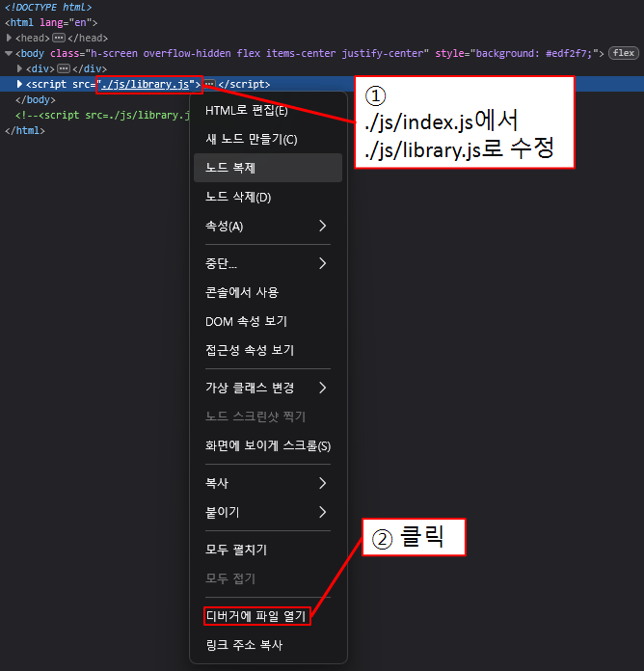Click the ./js/library.js src link

(x=149, y=85)
